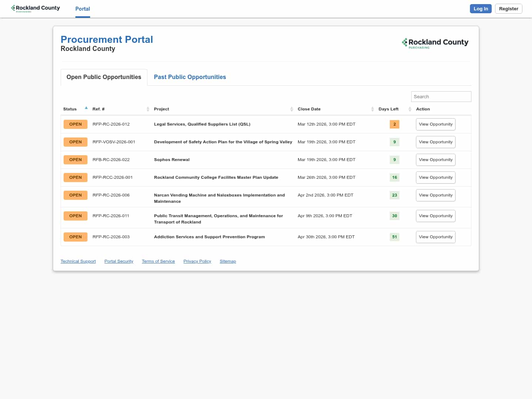Select Open Public Opportunities tab
The width and height of the screenshot is (532, 399).
tap(104, 77)
